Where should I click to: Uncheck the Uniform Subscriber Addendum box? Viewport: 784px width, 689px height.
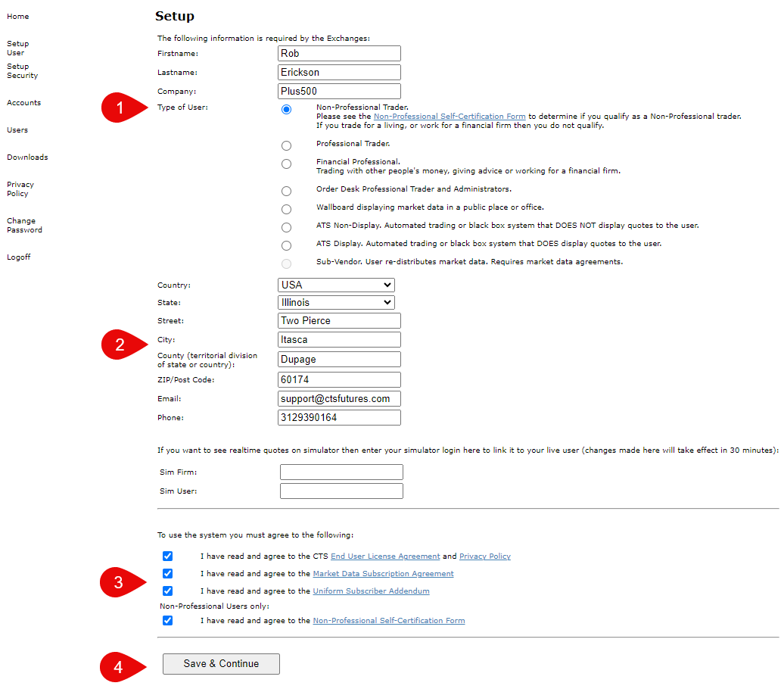[x=167, y=591]
